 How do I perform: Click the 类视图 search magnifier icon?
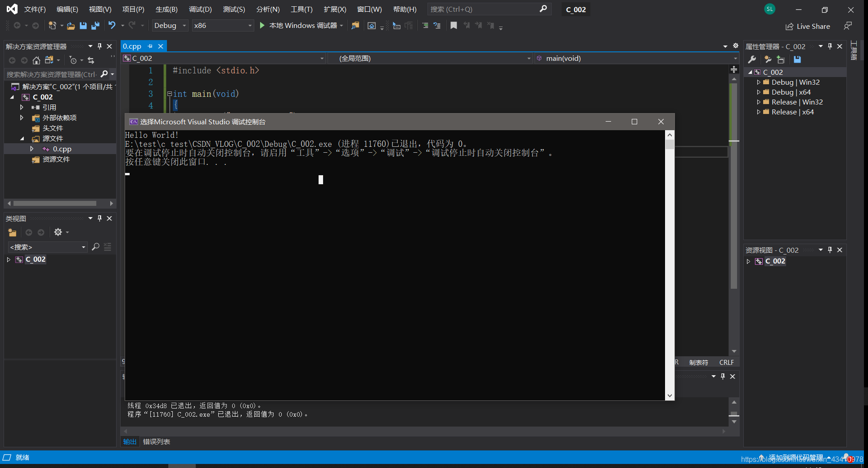tap(95, 247)
